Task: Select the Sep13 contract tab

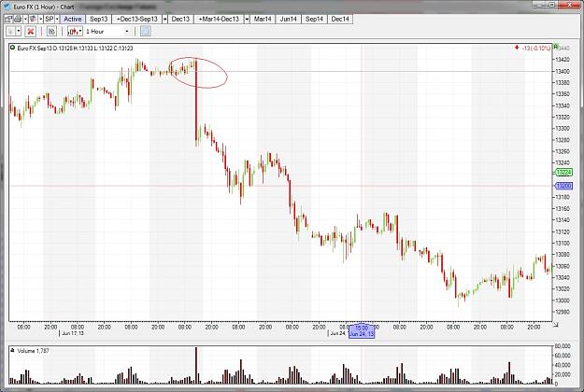Action: click(x=99, y=19)
